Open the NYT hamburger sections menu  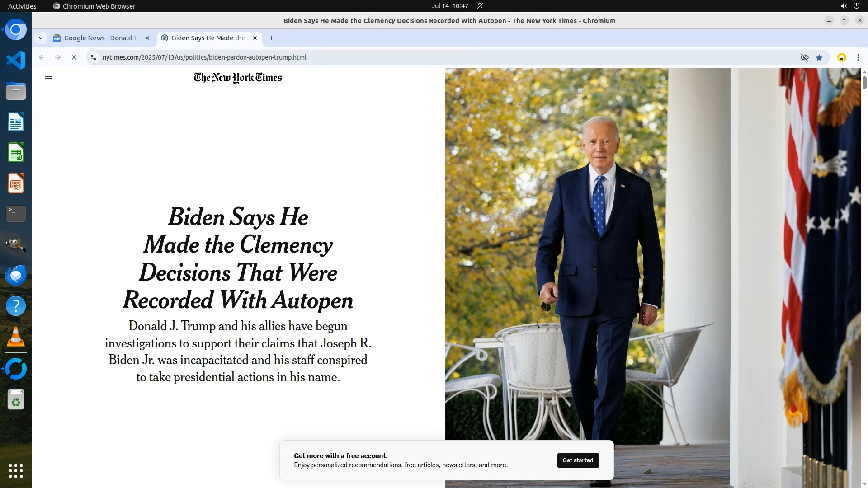point(48,77)
